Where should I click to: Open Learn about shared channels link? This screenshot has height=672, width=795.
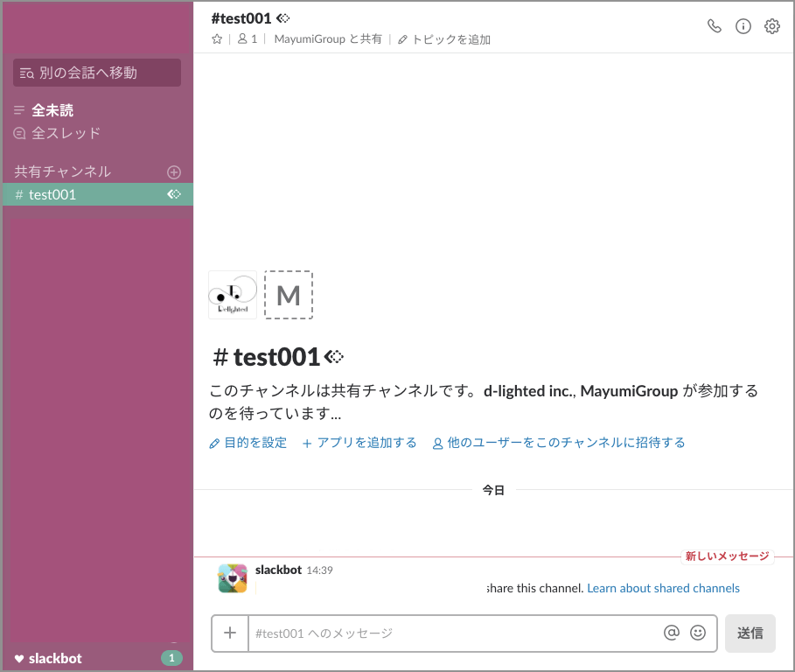point(663,588)
